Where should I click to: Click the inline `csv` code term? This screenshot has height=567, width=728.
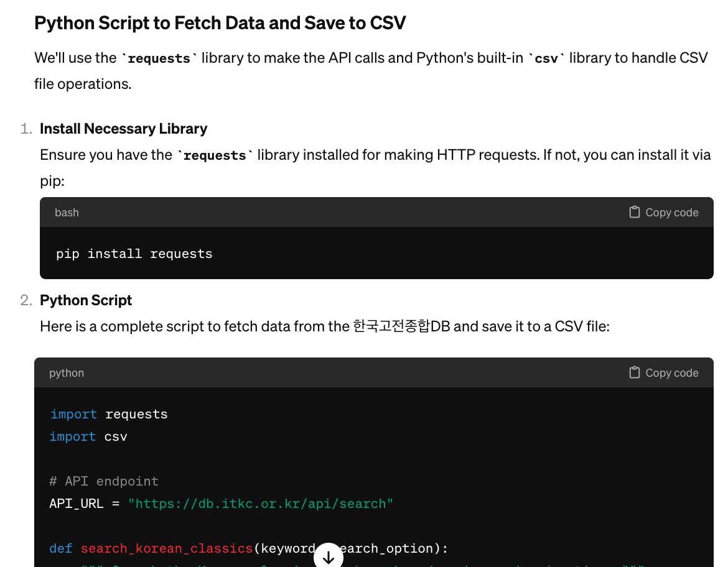pyautogui.click(x=546, y=58)
